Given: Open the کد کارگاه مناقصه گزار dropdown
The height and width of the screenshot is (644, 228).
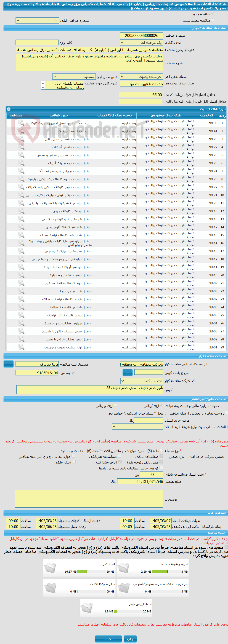Looking at the screenshot, I should coord(142,381).
